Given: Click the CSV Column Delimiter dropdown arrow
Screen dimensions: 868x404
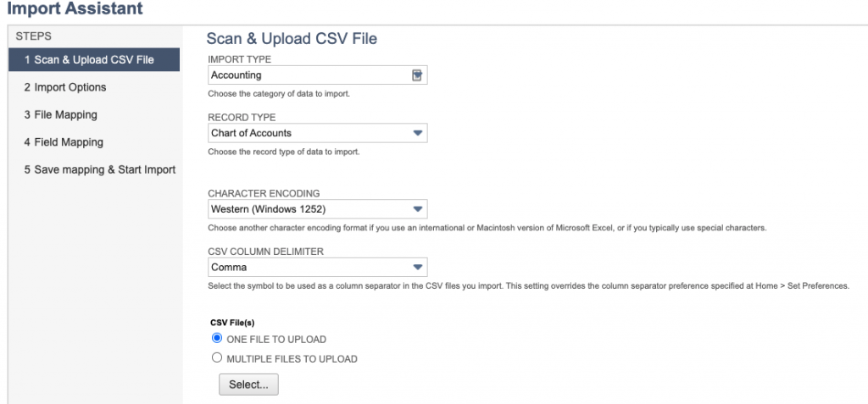Looking at the screenshot, I should pos(418,268).
